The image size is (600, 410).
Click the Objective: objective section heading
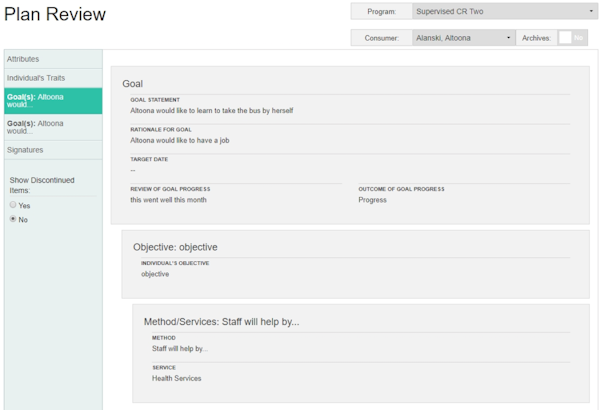click(175, 246)
